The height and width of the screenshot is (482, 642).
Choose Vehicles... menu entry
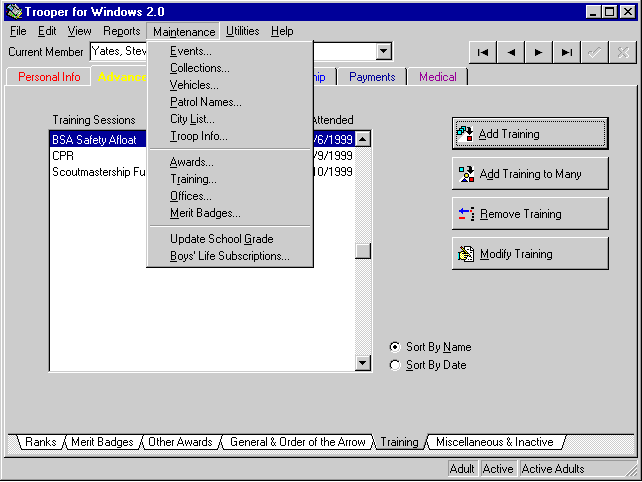(230, 85)
